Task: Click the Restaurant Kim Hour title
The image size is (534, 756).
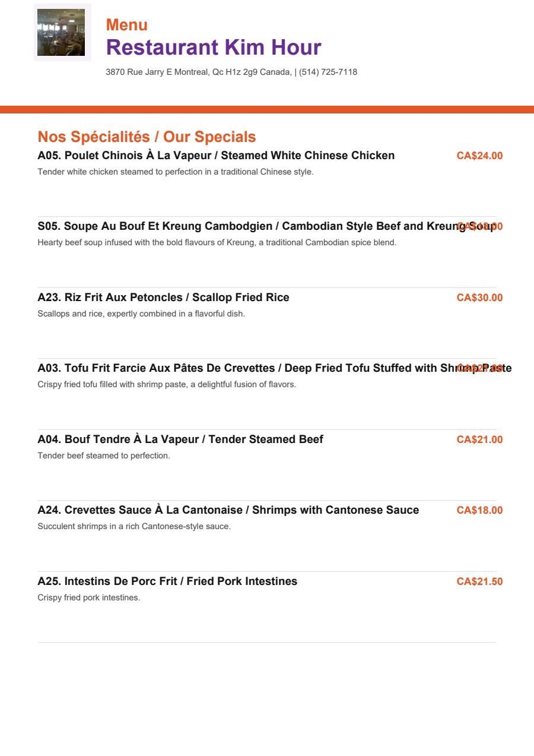Action: [214, 47]
